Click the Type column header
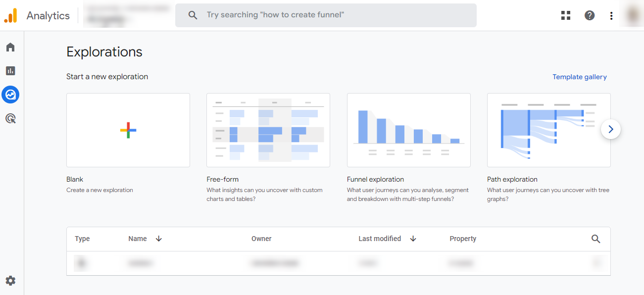The width and height of the screenshot is (644, 295). pos(82,239)
